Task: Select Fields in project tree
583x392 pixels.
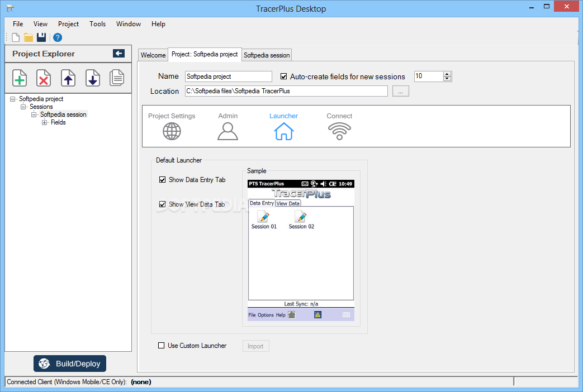Action: coord(58,122)
